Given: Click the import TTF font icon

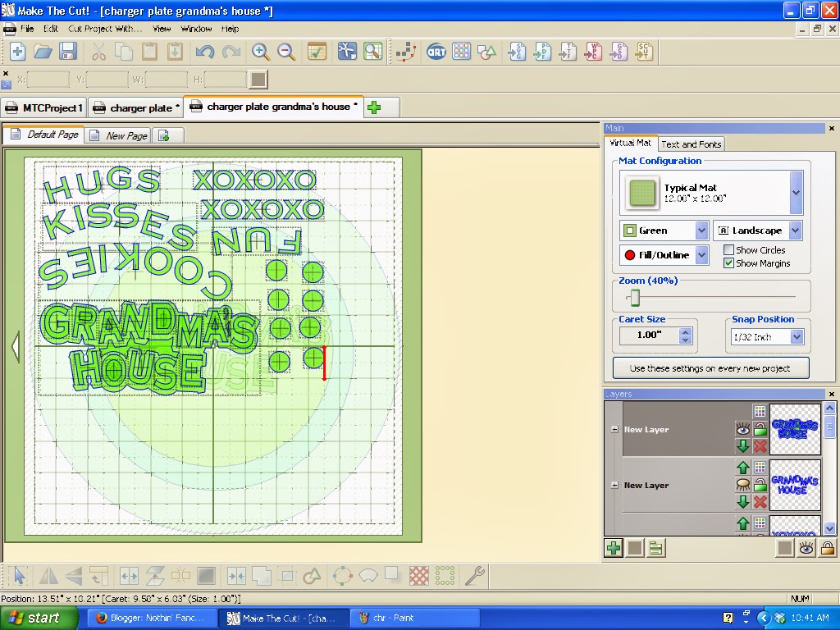Looking at the screenshot, I should [x=568, y=52].
